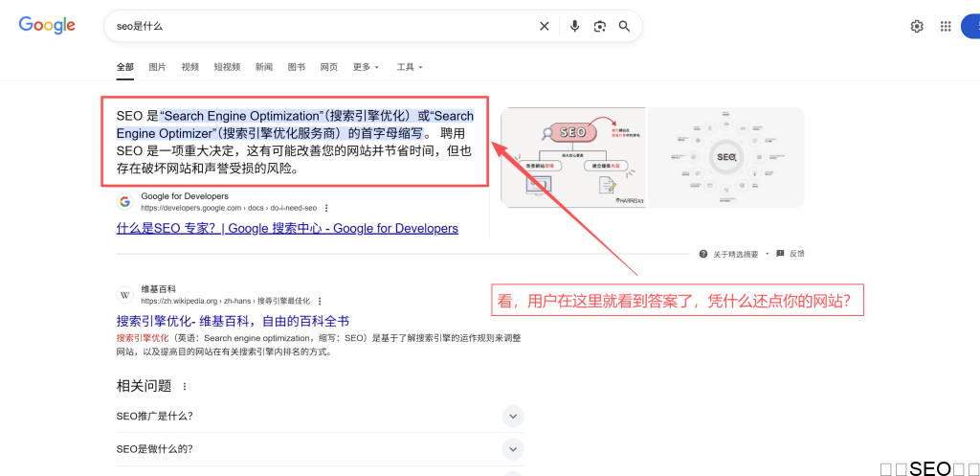Image resolution: width=980 pixels, height=476 pixels.
Task: Switch to the 网页 tab
Action: point(329,67)
